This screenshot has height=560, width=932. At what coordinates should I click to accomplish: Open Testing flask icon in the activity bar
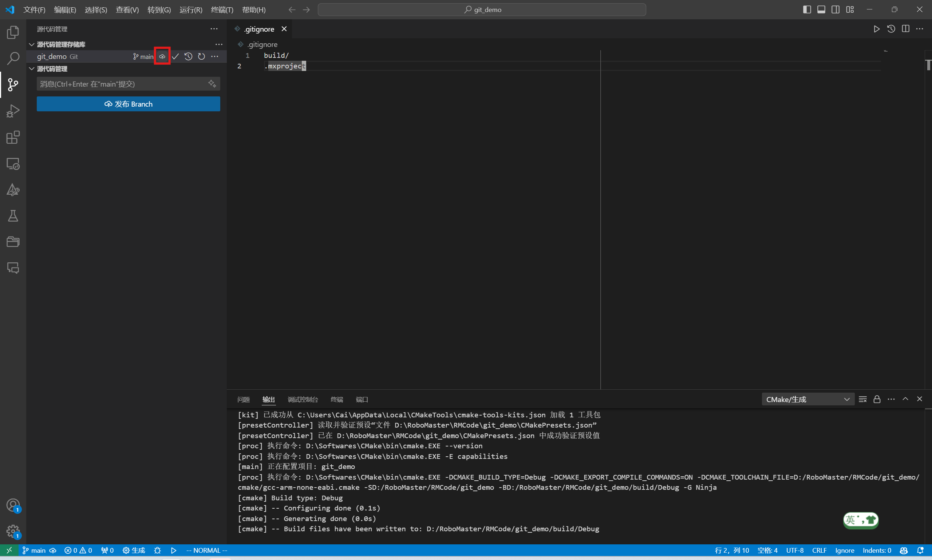click(13, 216)
